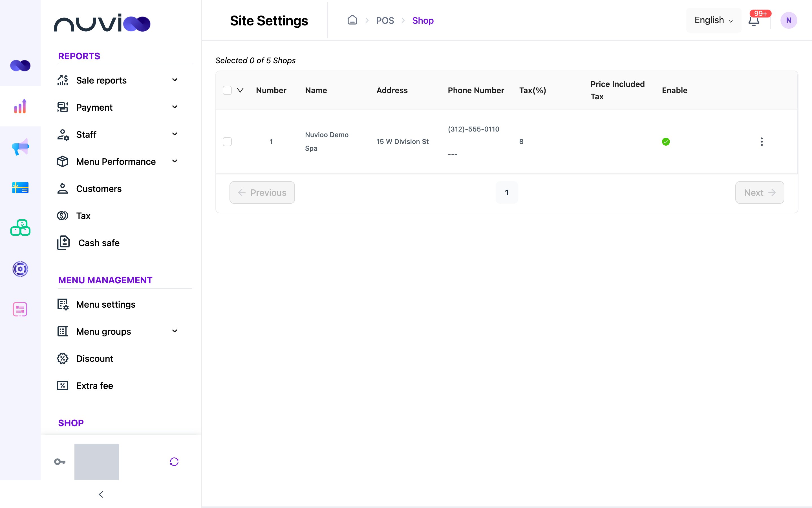Open the English language dropdown
The width and height of the screenshot is (812, 508).
tap(713, 21)
